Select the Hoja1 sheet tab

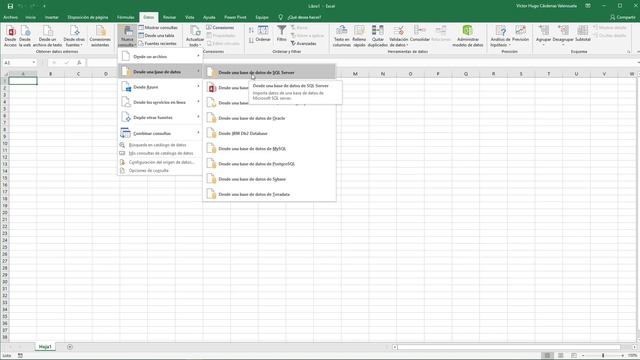pos(45,347)
